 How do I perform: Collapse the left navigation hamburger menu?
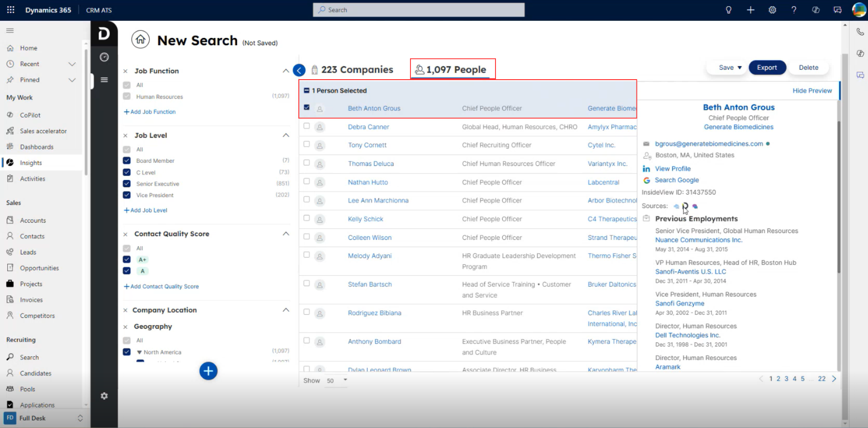click(10, 30)
